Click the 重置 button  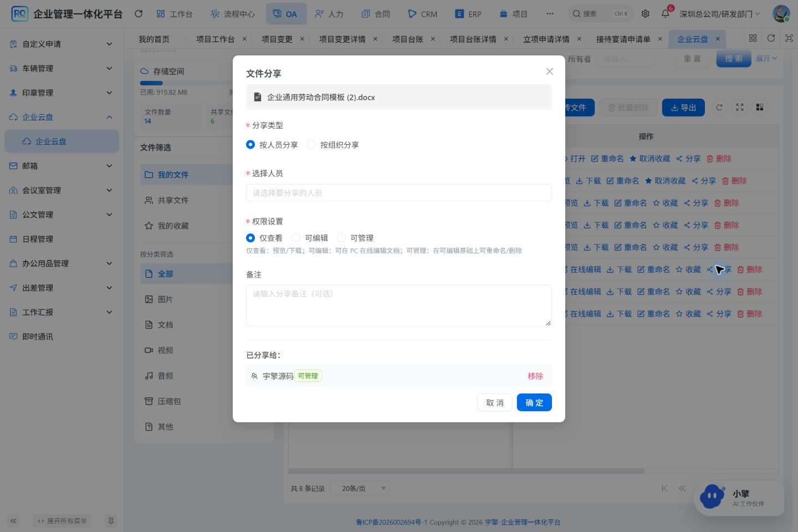point(692,58)
